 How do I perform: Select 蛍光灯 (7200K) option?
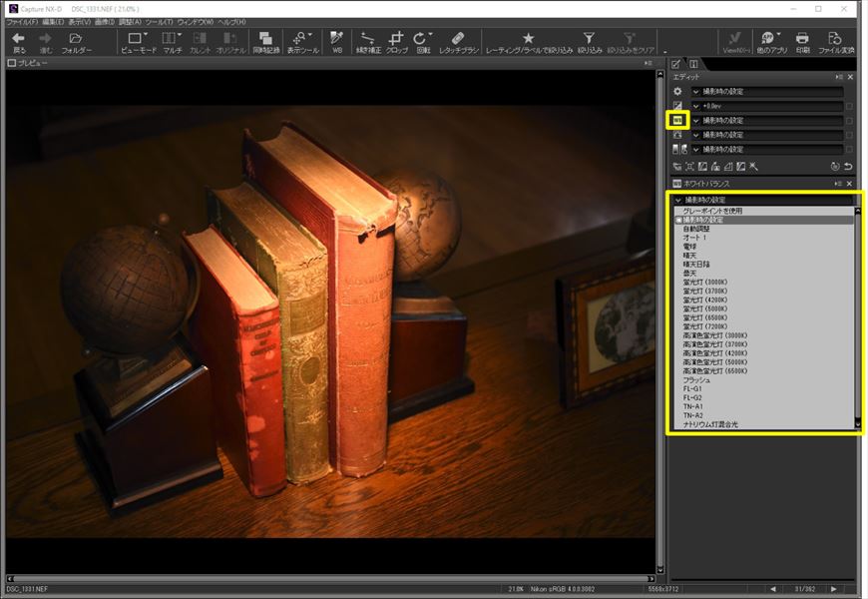(764, 326)
